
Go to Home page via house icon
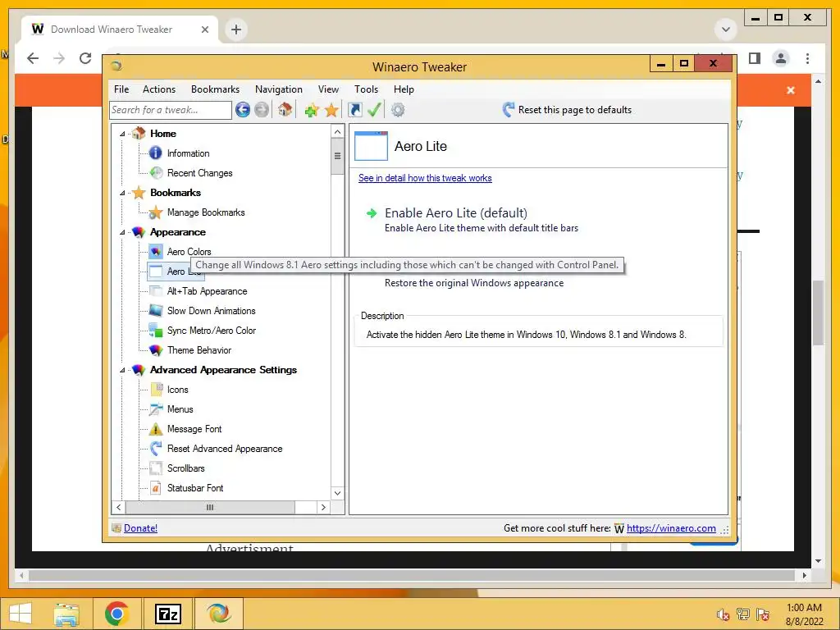pyautogui.click(x=285, y=110)
